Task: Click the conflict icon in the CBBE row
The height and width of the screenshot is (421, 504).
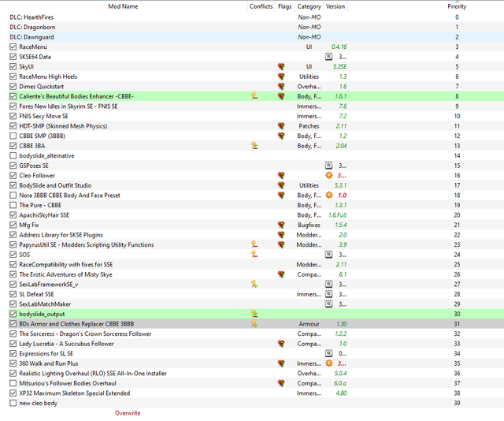Action: [254, 96]
